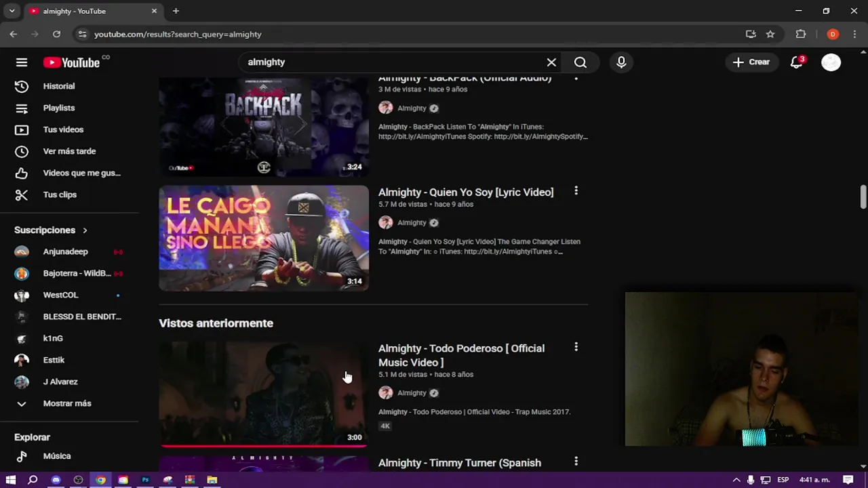The image size is (868, 488).
Task: Open Chrome profile D button
Action: [x=833, y=34]
